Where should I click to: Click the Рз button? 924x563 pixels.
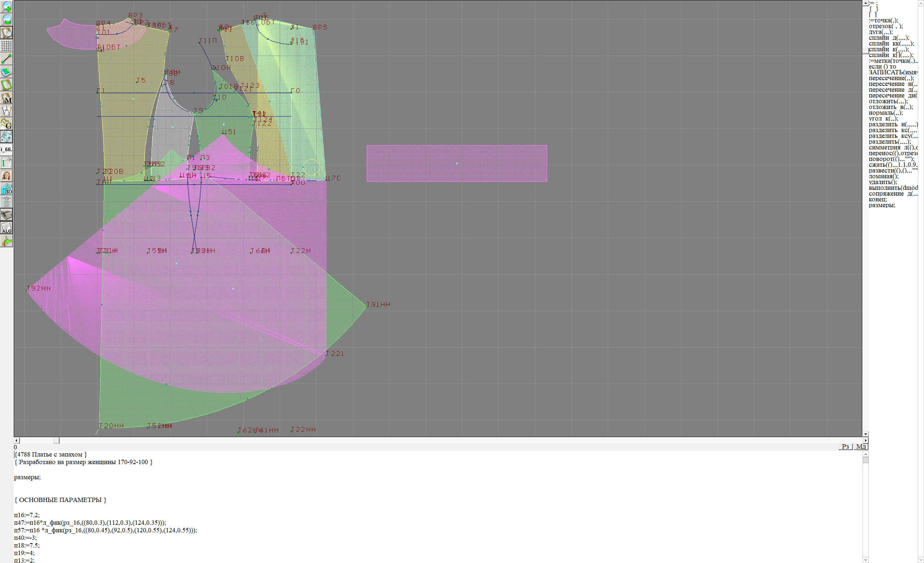tap(845, 446)
